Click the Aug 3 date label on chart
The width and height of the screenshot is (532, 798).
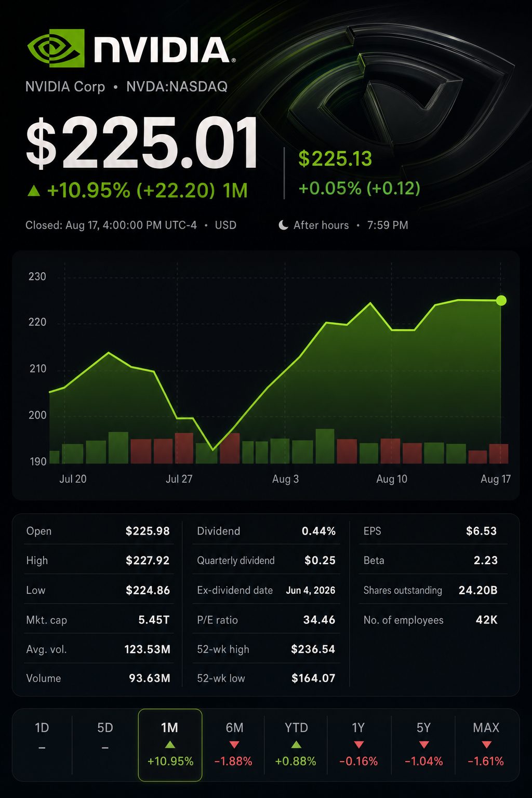coord(285,479)
